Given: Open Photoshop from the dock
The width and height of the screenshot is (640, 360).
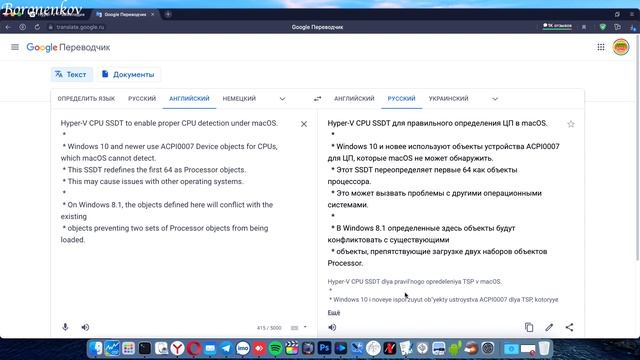Looking at the screenshot, I should click(324, 349).
